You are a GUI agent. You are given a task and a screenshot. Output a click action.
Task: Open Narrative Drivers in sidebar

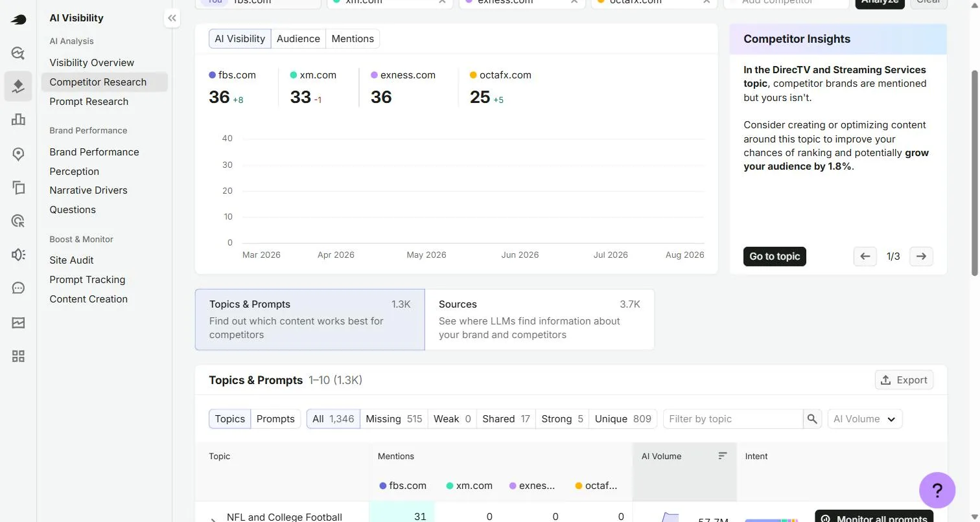[88, 190]
